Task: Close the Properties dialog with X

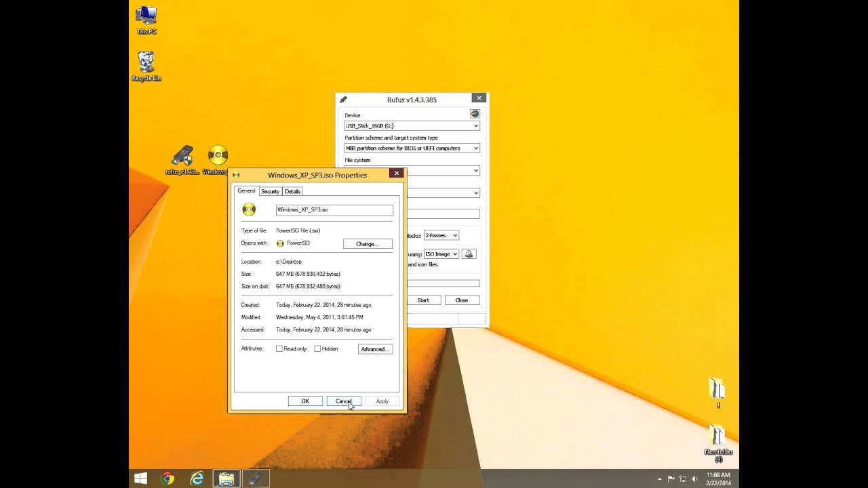Action: point(397,174)
